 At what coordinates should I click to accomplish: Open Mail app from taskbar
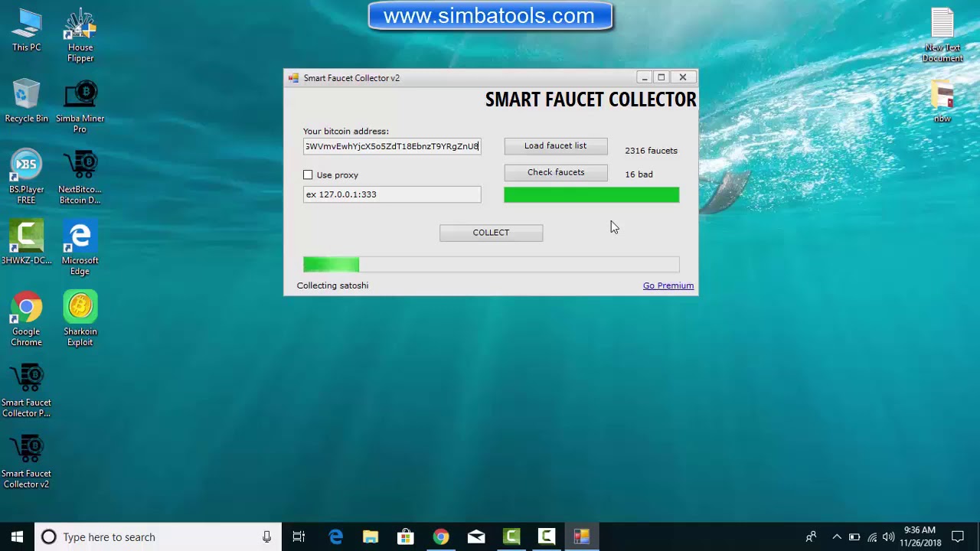[476, 537]
